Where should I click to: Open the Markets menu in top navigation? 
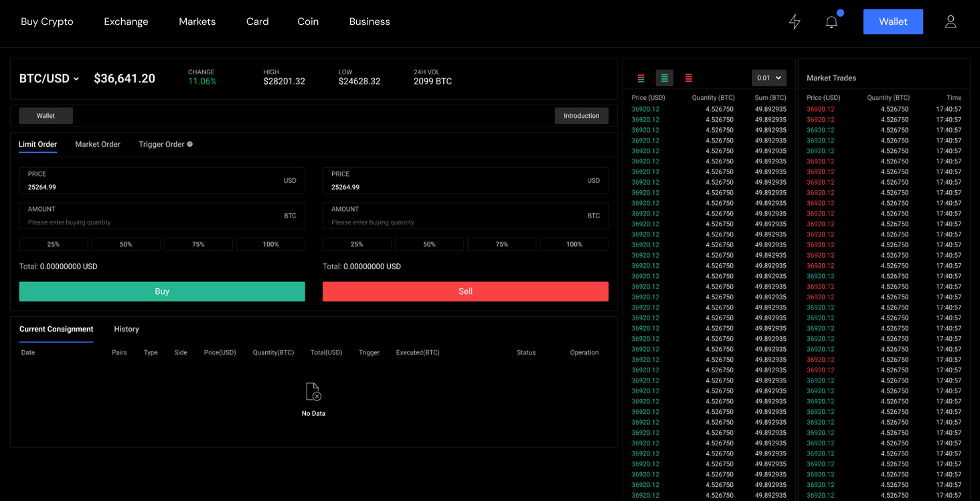197,21
